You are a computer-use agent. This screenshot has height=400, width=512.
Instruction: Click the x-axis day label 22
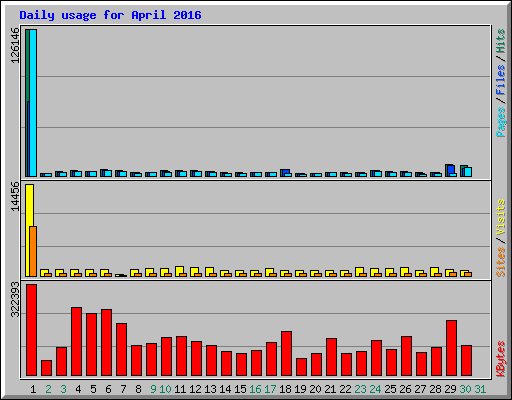[x=345, y=389]
